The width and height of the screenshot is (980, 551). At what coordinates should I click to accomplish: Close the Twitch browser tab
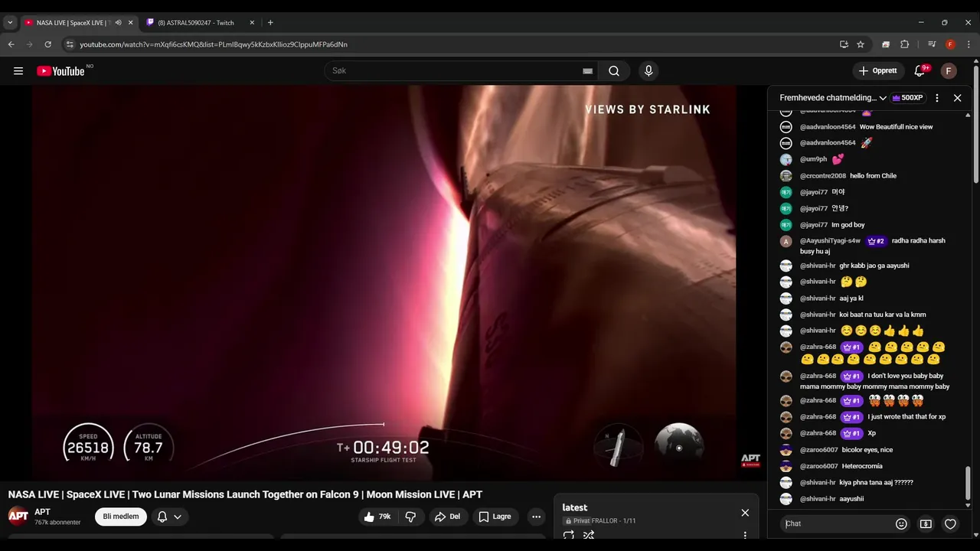252,23
